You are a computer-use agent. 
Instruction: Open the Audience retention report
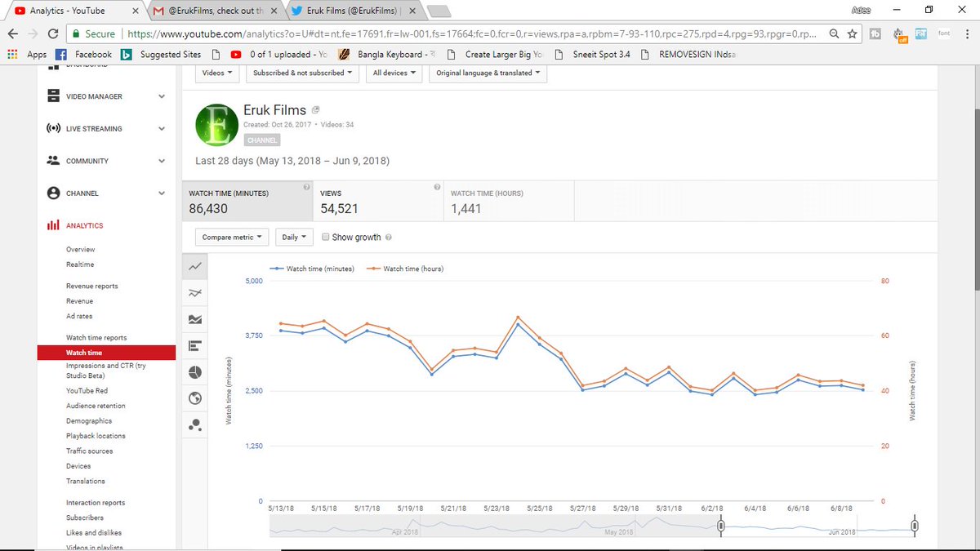[96, 406]
